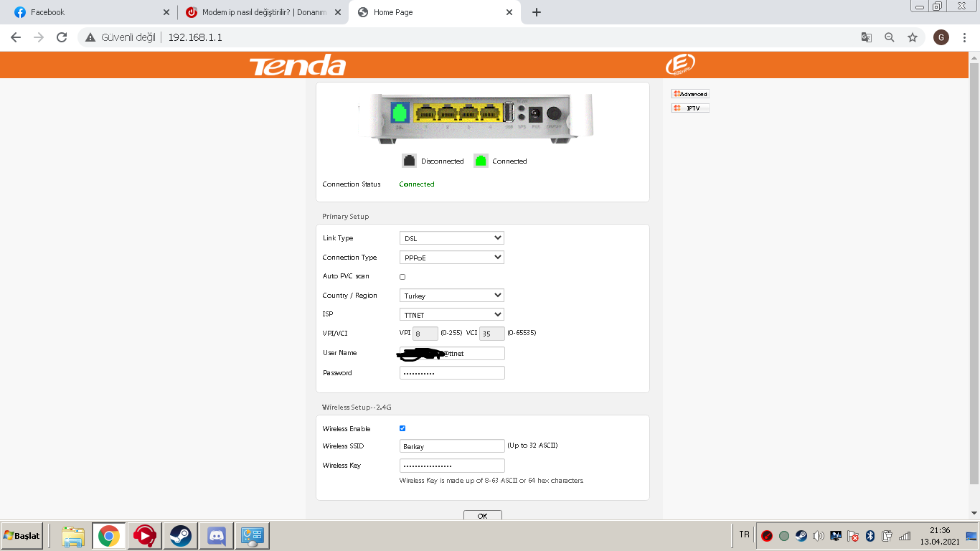The height and width of the screenshot is (551, 980).
Task: Reload the page with the refresh icon
Action: (62, 37)
